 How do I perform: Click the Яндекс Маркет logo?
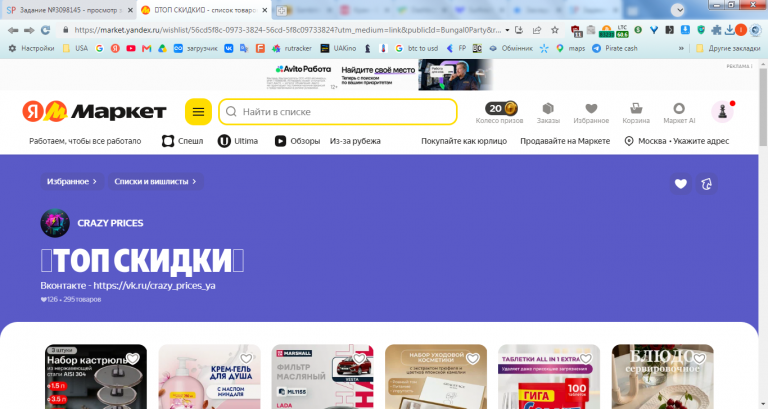pos(94,112)
